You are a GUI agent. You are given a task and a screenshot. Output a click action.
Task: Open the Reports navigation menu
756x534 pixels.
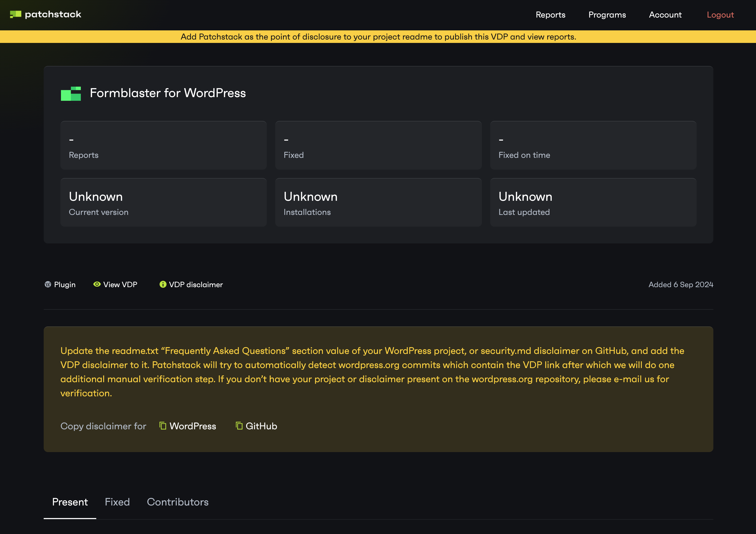coord(551,15)
